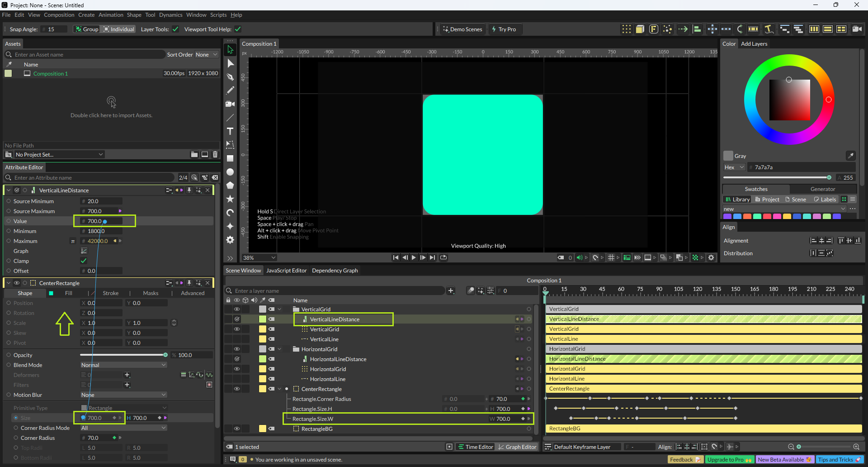The height and width of the screenshot is (467, 868).
Task: Select the Star shape tool
Action: [230, 199]
